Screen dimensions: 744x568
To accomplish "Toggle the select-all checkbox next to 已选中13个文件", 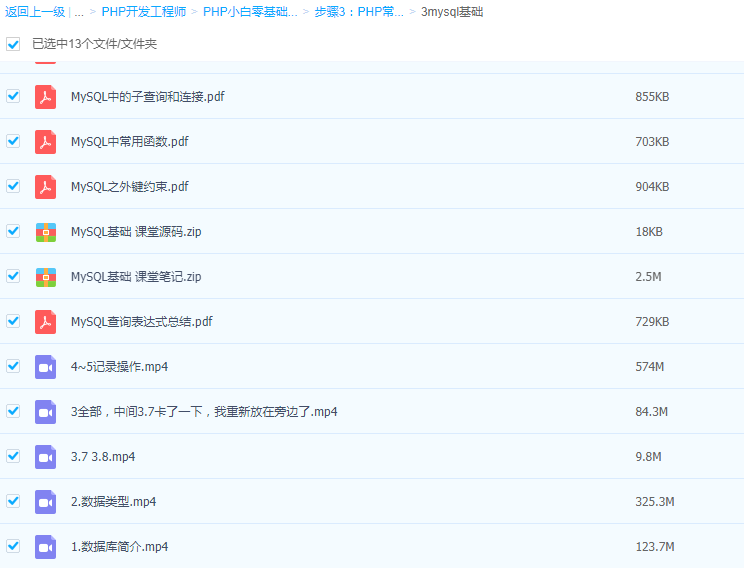I will (13, 44).
